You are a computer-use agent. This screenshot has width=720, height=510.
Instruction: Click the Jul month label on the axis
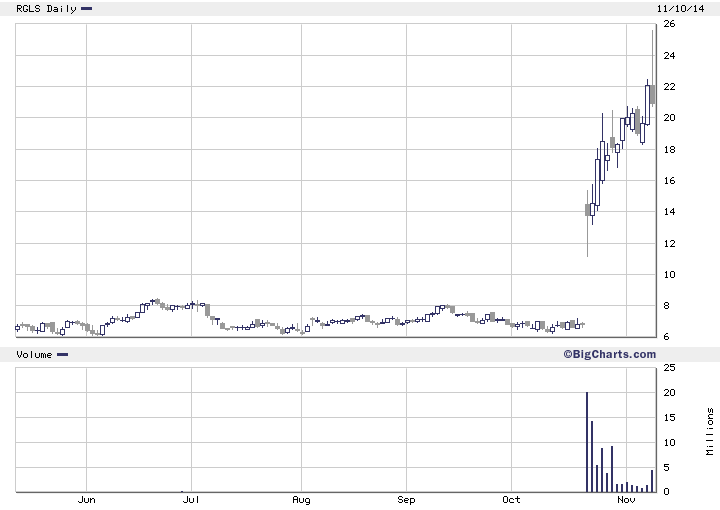191,499
